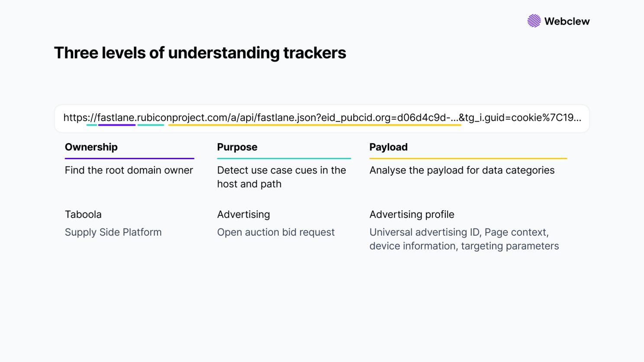Click the Webclew striped circle logo icon
The image size is (644, 362).
pyautogui.click(x=534, y=21)
